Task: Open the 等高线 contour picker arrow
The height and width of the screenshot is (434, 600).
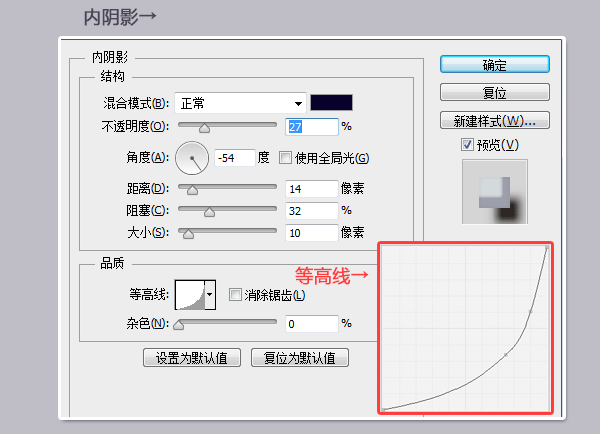Action: pos(210,295)
